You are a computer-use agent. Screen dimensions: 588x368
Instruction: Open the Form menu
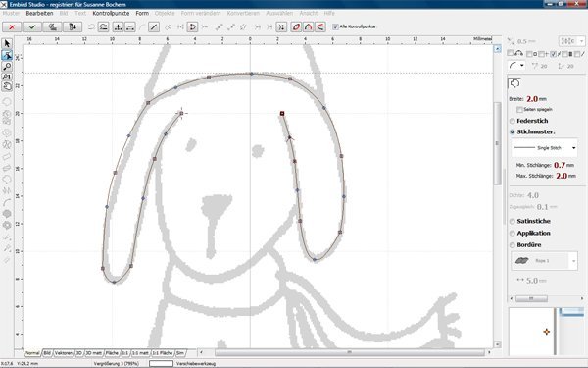pos(142,13)
